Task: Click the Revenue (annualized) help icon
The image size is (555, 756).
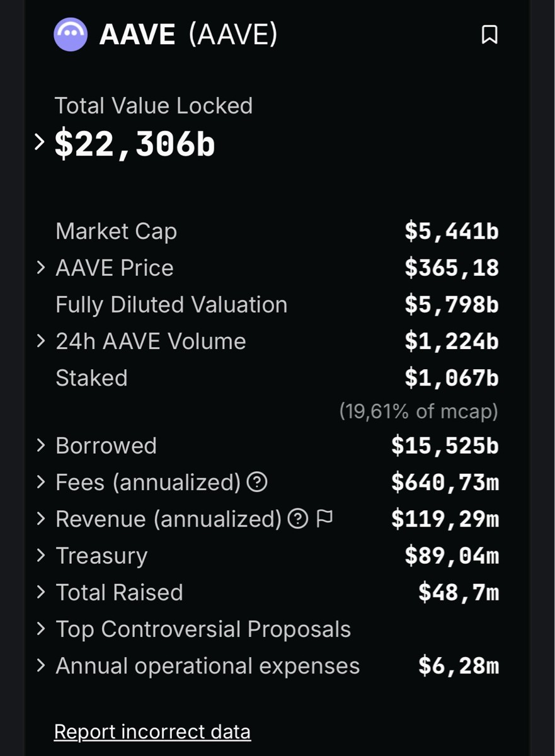Action: tap(298, 519)
